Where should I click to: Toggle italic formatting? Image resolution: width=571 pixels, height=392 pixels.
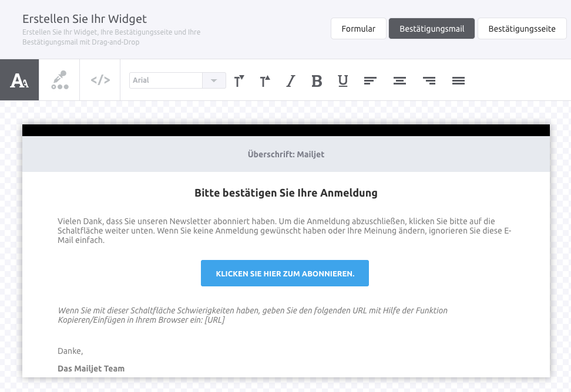[x=291, y=81]
